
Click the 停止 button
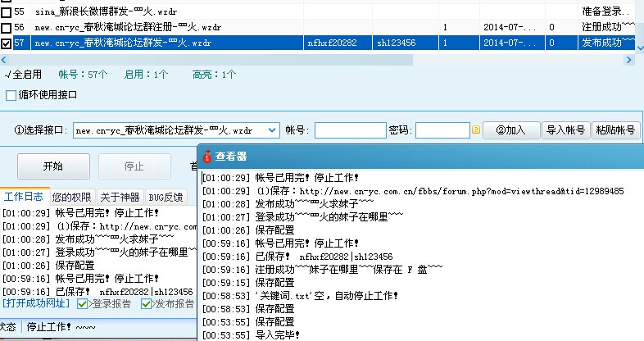point(134,166)
